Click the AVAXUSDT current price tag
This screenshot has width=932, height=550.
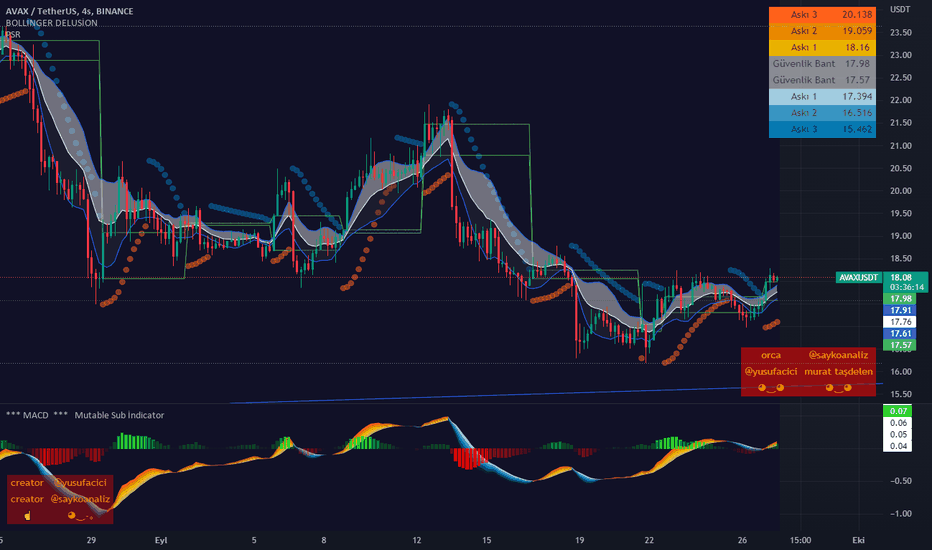[x=859, y=277]
